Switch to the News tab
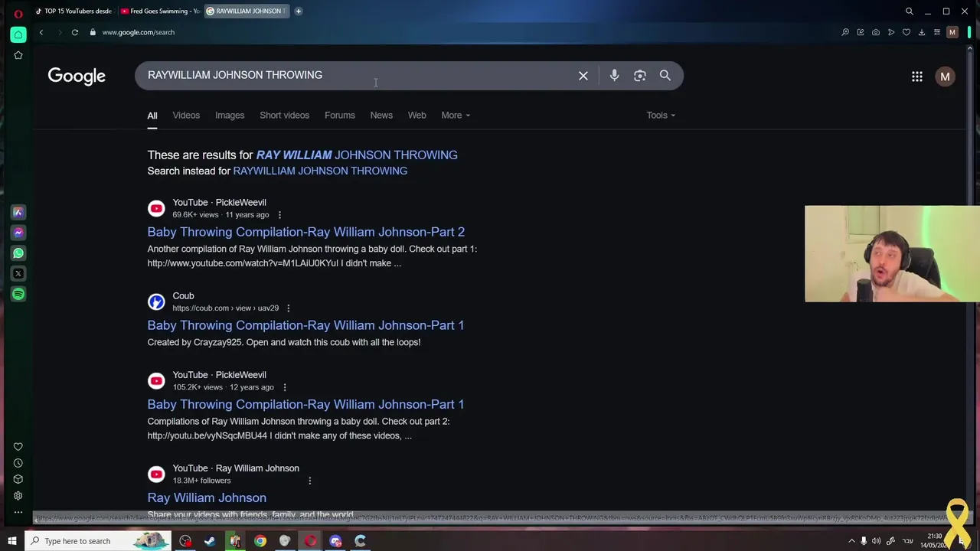980x551 pixels. (381, 116)
